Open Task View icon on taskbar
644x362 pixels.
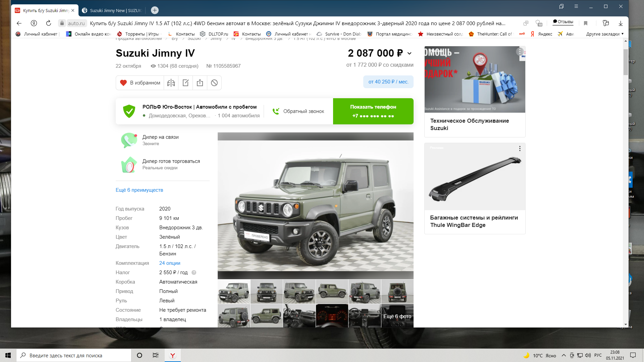[x=156, y=355]
